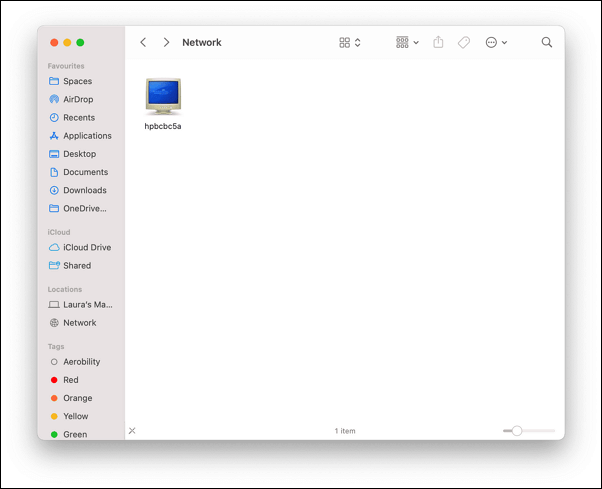The image size is (602, 489).
Task: Open the icon view switcher dropdown
Action: pos(350,43)
